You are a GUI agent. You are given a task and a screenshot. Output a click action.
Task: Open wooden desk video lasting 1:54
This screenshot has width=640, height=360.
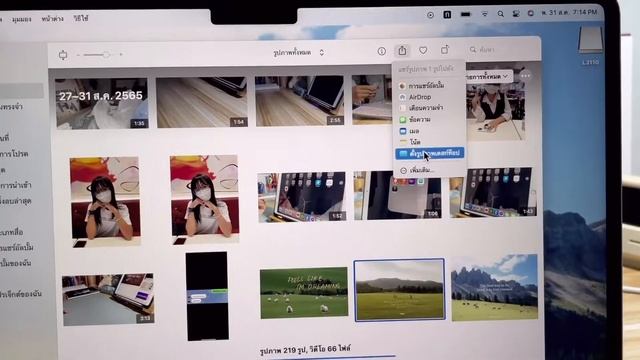click(202, 102)
